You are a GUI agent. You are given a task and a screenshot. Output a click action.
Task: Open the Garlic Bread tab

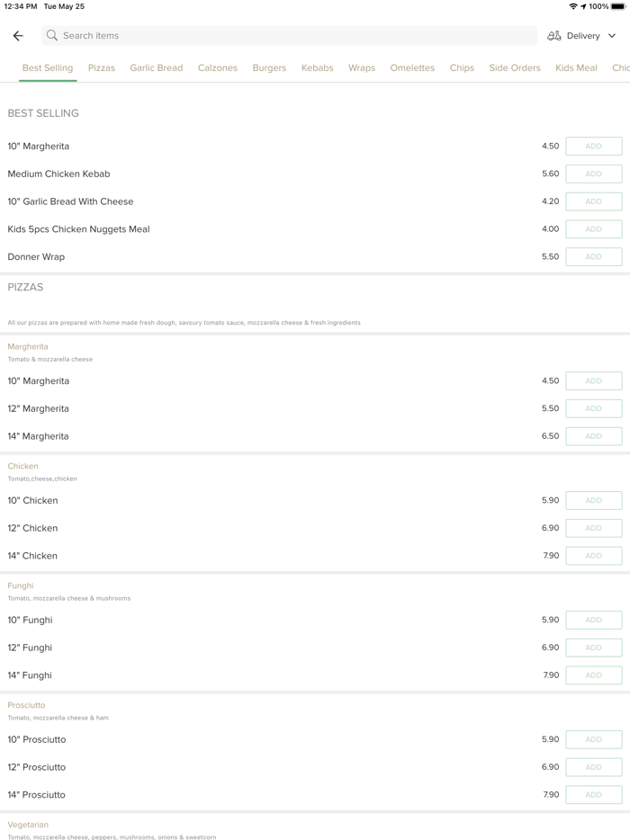click(x=157, y=67)
